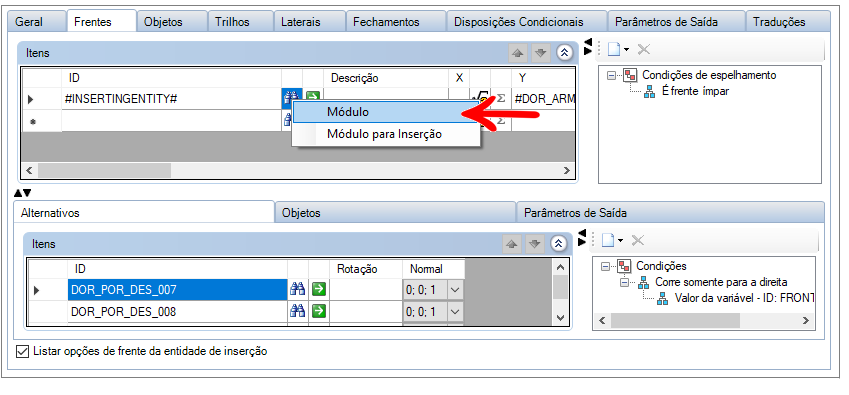This screenshot has width=849, height=395.
Task: Move item down in upper Itens panel
Action: tap(541, 53)
